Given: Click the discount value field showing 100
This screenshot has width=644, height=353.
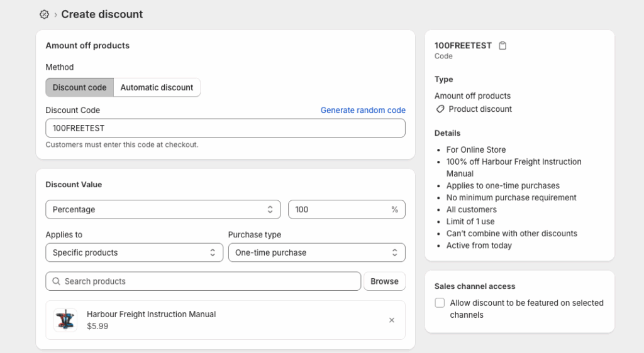Looking at the screenshot, I should pyautogui.click(x=347, y=210).
